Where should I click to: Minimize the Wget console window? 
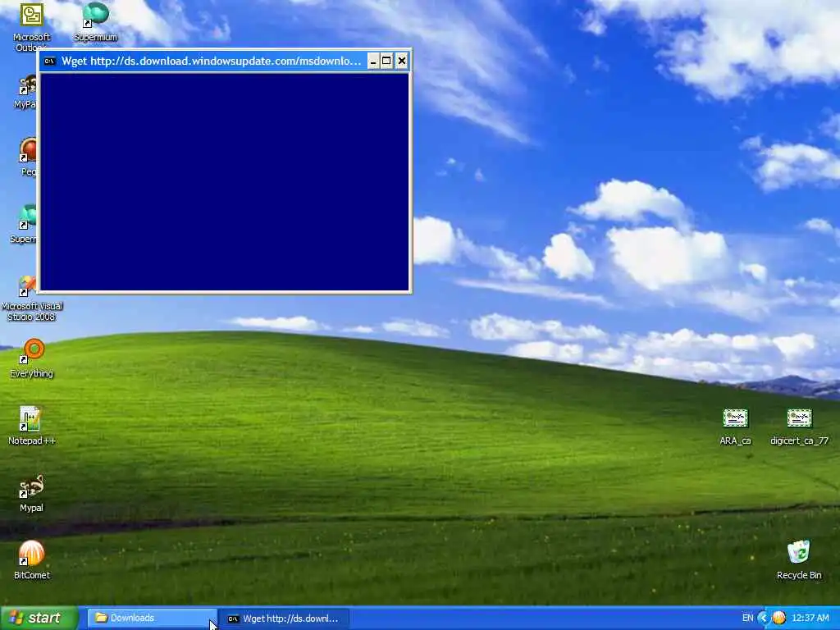pyautogui.click(x=373, y=61)
